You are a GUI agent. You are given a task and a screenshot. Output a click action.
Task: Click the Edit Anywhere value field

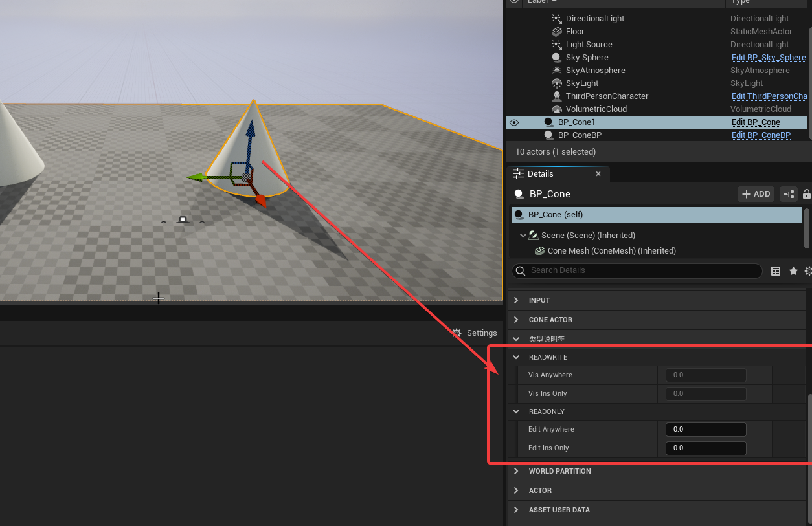coord(706,430)
